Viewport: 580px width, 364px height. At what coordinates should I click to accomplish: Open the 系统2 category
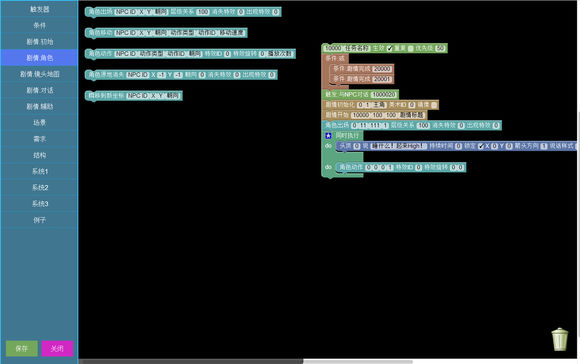(39, 188)
